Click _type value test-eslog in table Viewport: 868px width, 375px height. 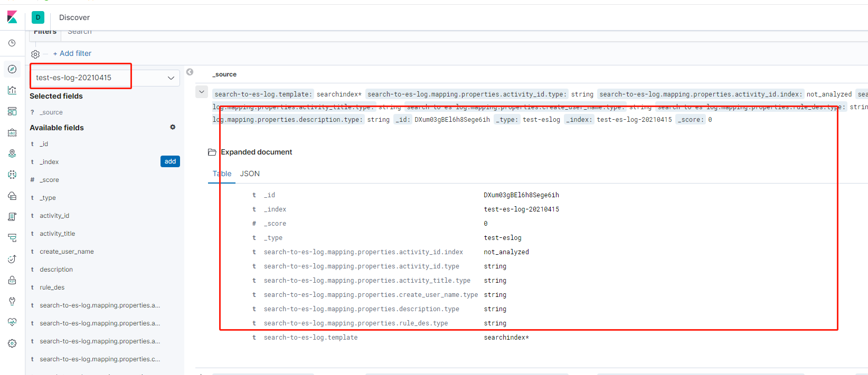click(x=503, y=238)
